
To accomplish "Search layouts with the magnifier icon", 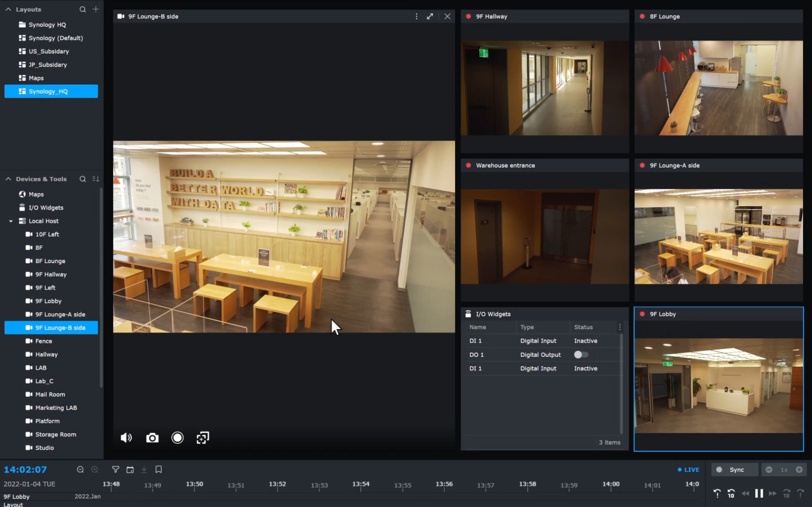I will pyautogui.click(x=82, y=9).
